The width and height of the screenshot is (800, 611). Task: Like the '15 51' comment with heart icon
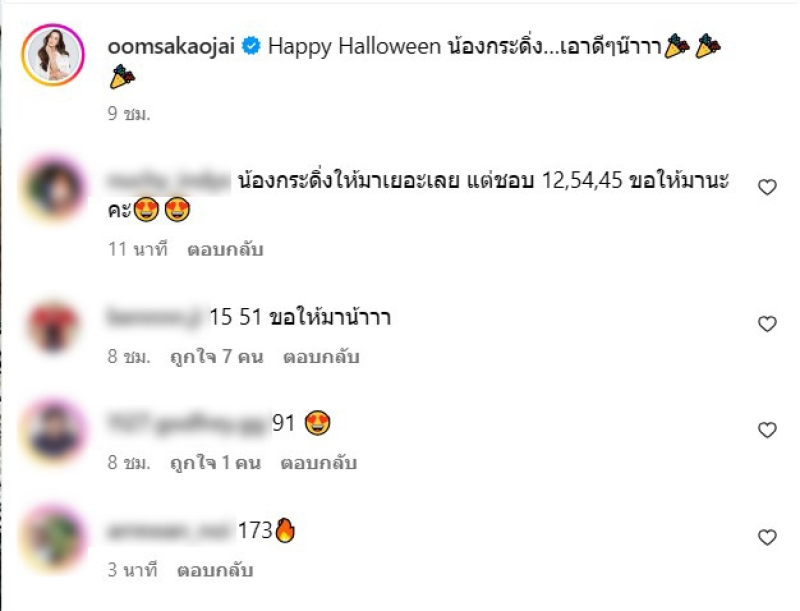[x=767, y=324]
